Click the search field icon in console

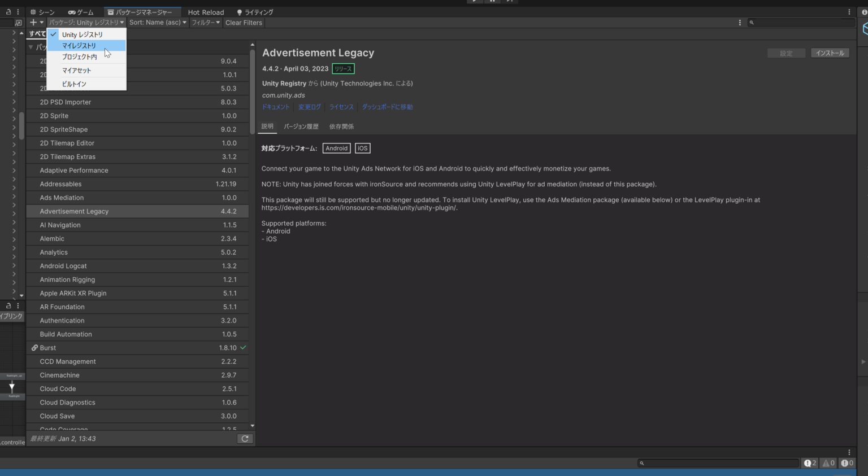tap(641, 463)
